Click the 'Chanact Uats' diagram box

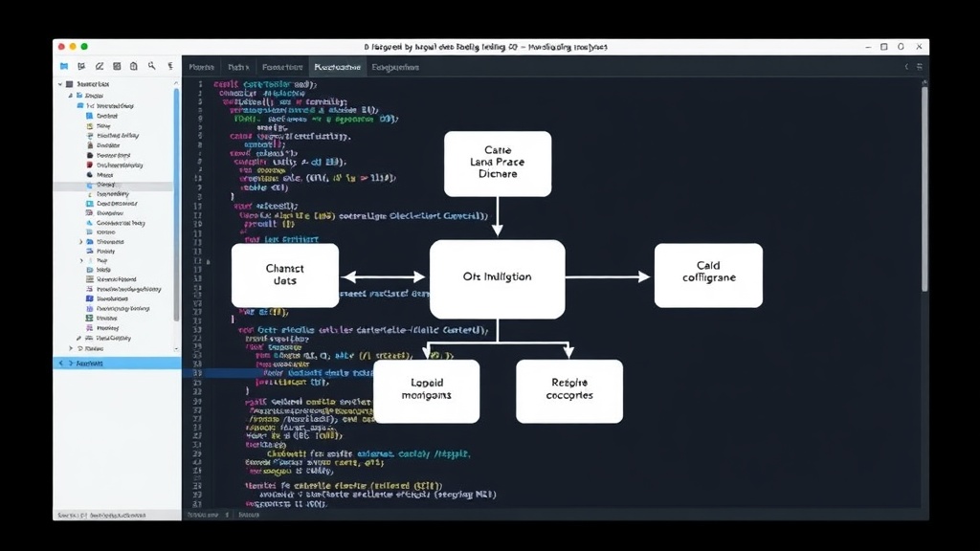[x=285, y=275]
